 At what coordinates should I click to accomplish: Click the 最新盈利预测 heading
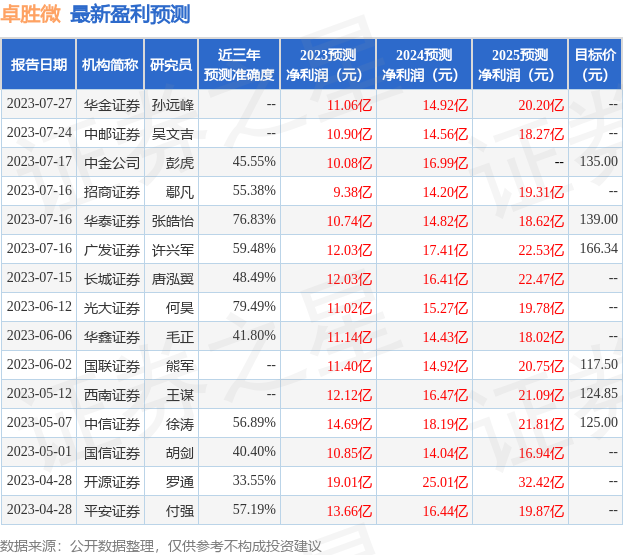point(130,14)
